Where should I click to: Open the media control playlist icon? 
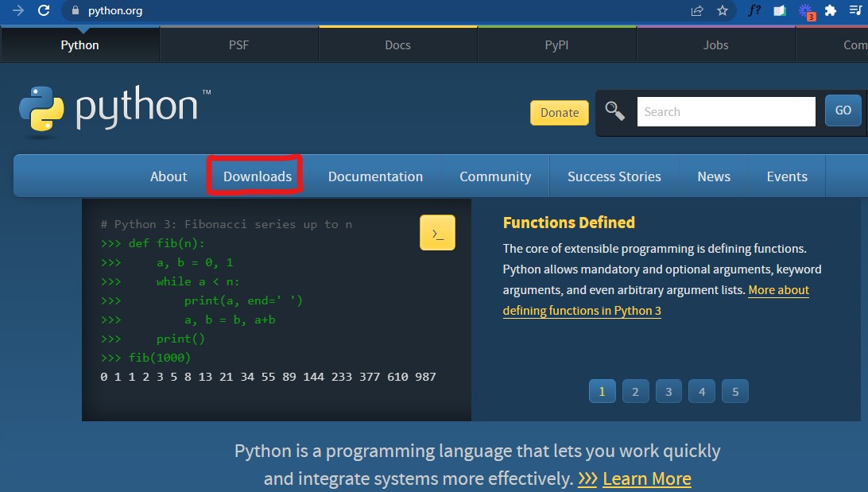pos(856,11)
